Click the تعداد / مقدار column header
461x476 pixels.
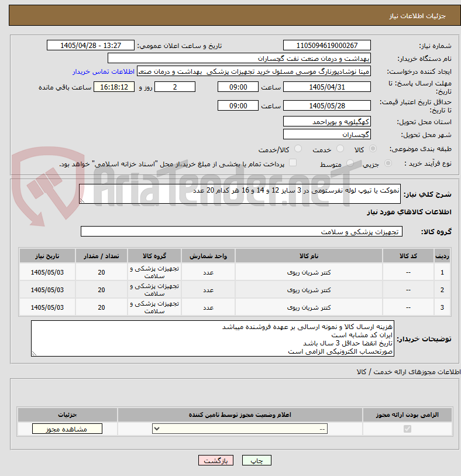coord(101,256)
